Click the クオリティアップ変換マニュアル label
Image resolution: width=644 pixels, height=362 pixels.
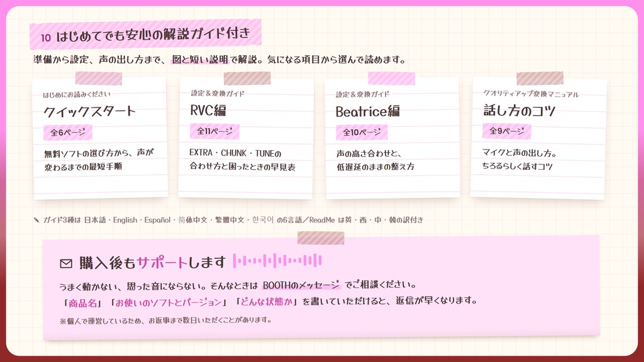[x=531, y=94]
